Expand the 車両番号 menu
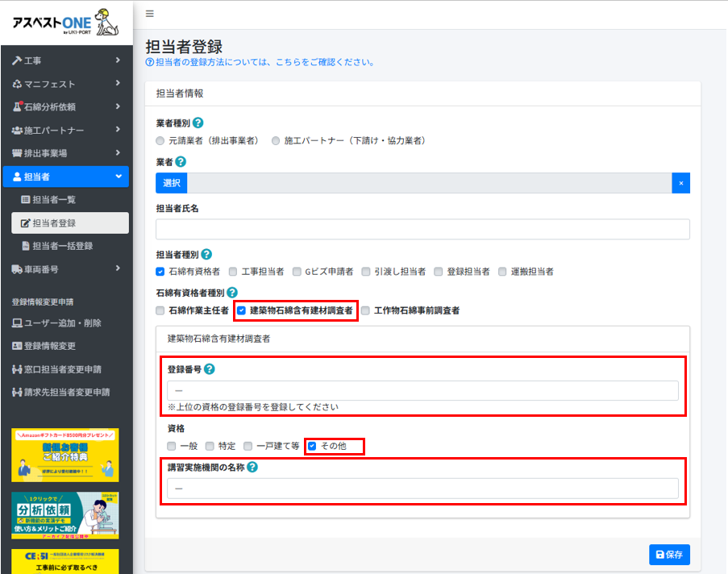 tap(65, 268)
